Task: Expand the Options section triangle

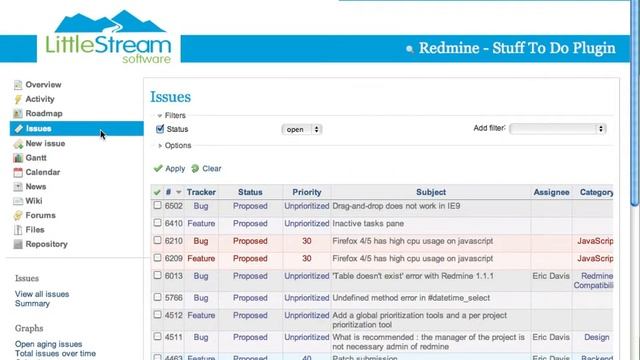Action: (160, 146)
